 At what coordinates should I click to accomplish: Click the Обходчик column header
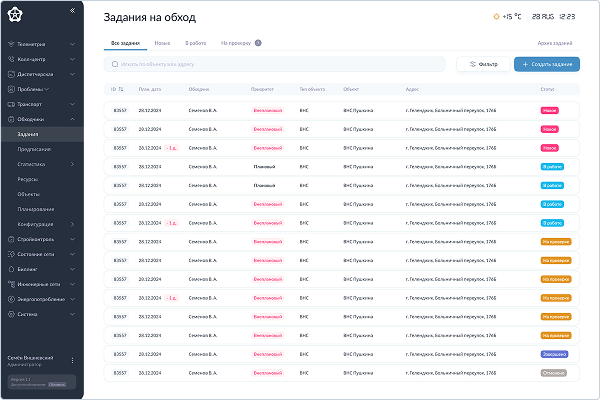click(x=199, y=89)
